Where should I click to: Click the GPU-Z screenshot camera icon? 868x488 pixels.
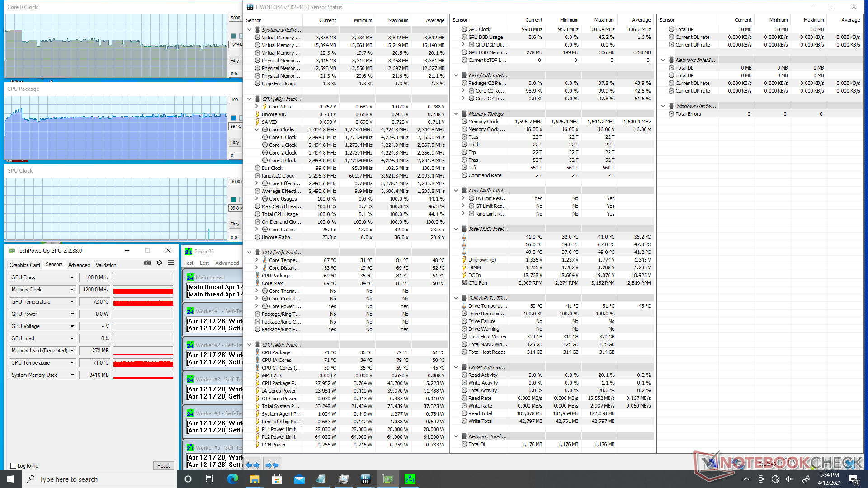click(x=148, y=263)
